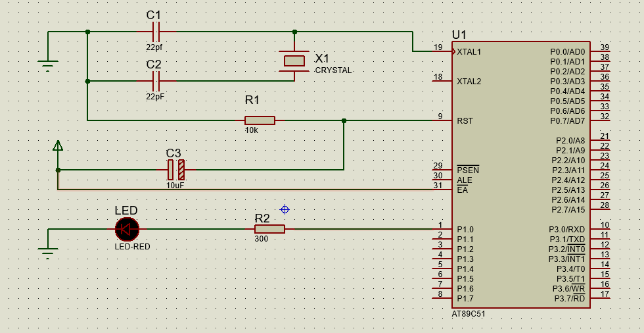The height and width of the screenshot is (333, 644).
Task: Click the P3.1/TXD pin name
Action: [x=568, y=240]
